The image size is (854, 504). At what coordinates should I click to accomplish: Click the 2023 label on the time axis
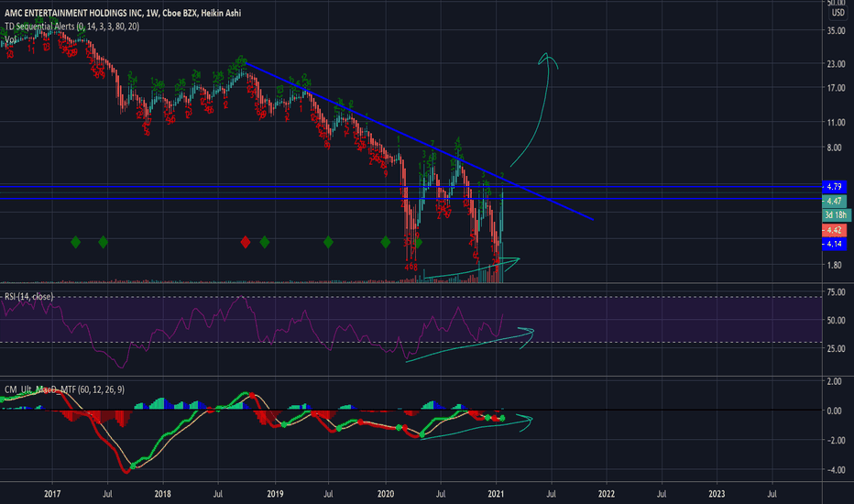[x=717, y=494]
